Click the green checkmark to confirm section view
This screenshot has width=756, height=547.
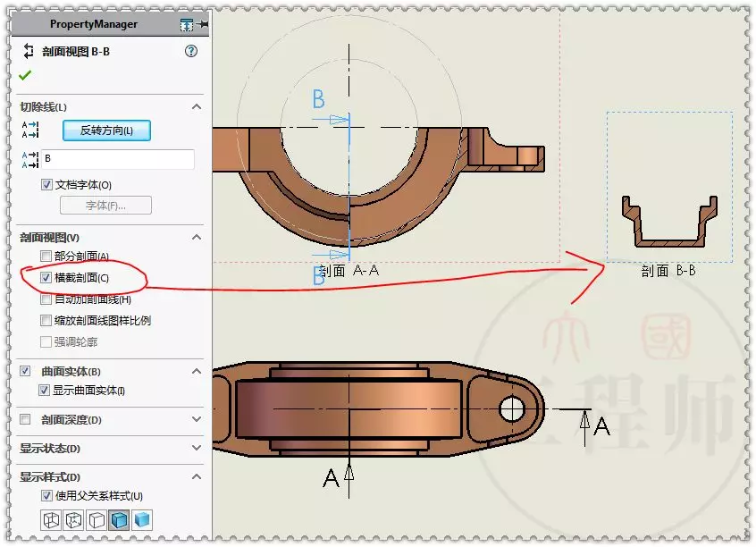tap(25, 75)
